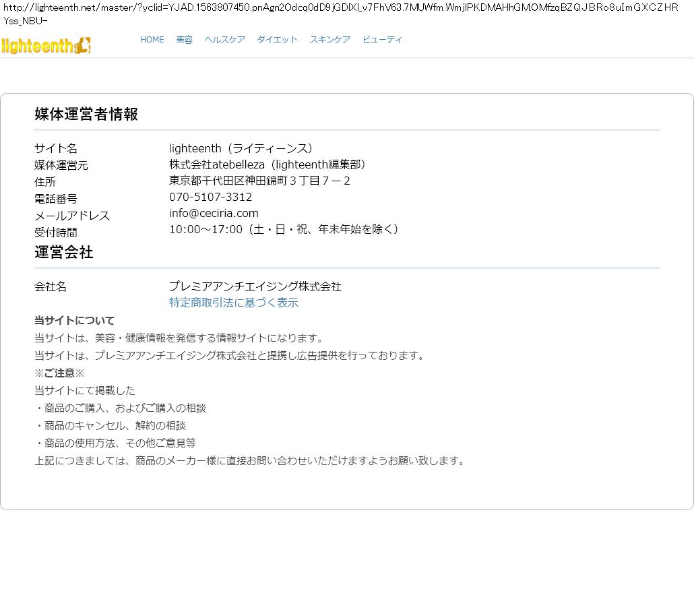Click the lighteenth logo in the header
This screenshot has width=694, height=616.
click(46, 46)
